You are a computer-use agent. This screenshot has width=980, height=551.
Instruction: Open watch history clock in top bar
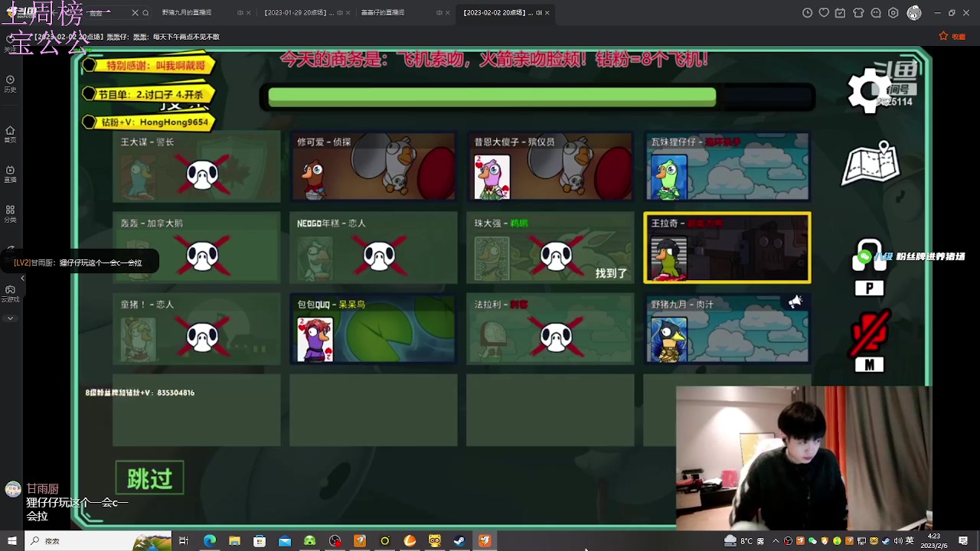pyautogui.click(x=807, y=13)
